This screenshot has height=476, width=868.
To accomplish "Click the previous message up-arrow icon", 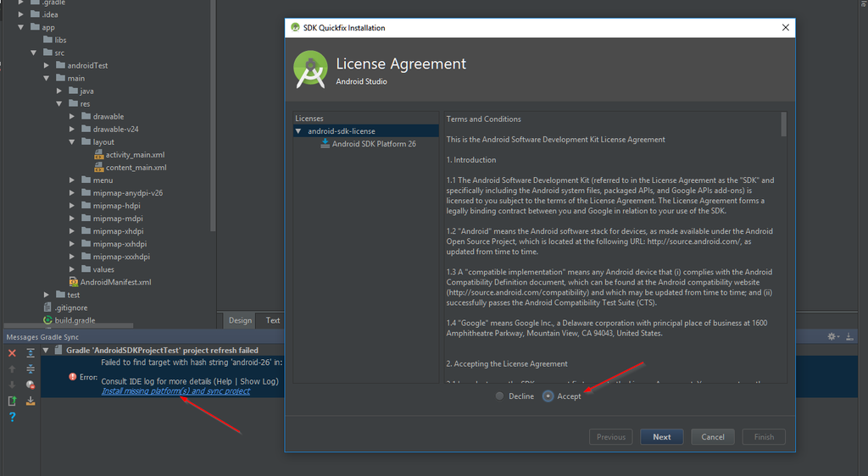I will pyautogui.click(x=12, y=368).
